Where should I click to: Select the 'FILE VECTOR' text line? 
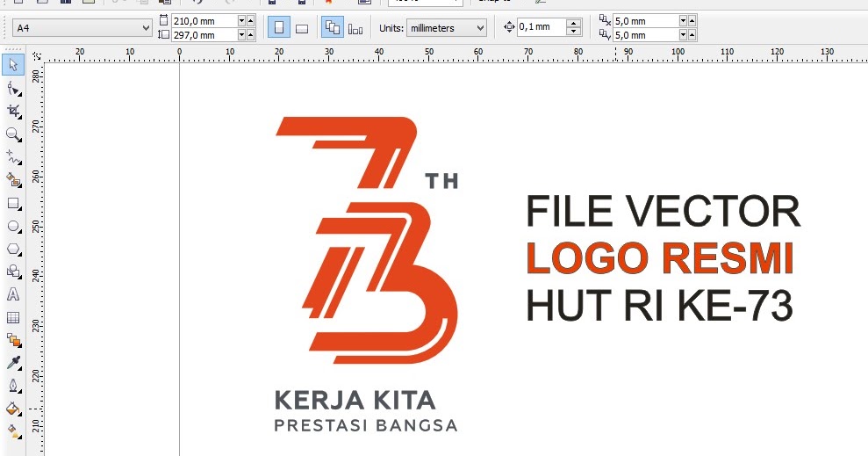coord(663,211)
